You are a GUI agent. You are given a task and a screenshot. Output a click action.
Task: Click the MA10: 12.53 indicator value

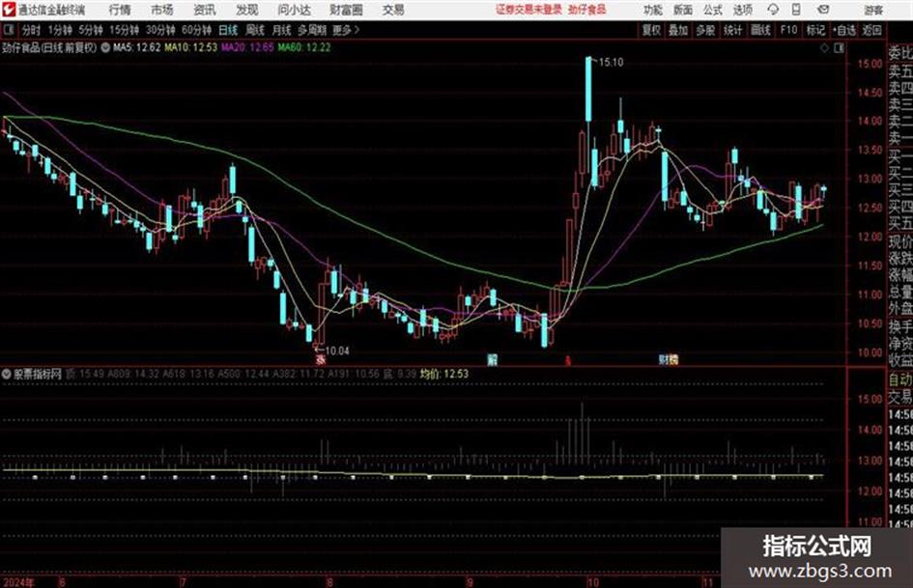point(191,47)
